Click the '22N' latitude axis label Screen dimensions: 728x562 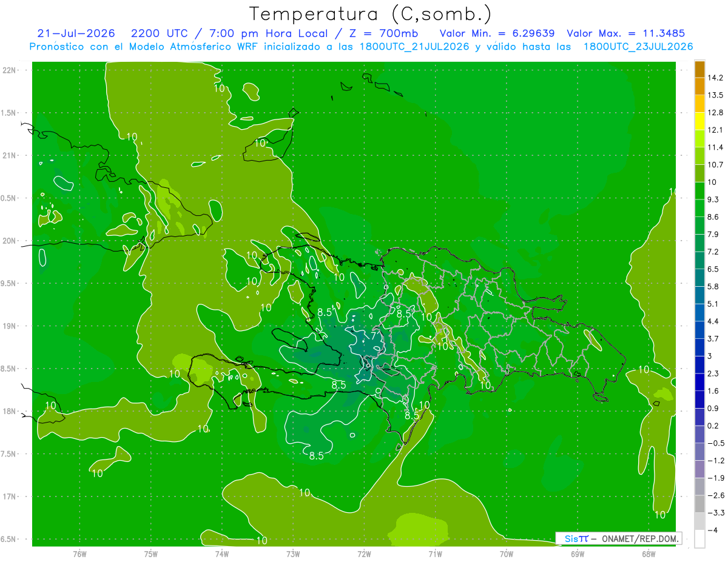coord(9,70)
